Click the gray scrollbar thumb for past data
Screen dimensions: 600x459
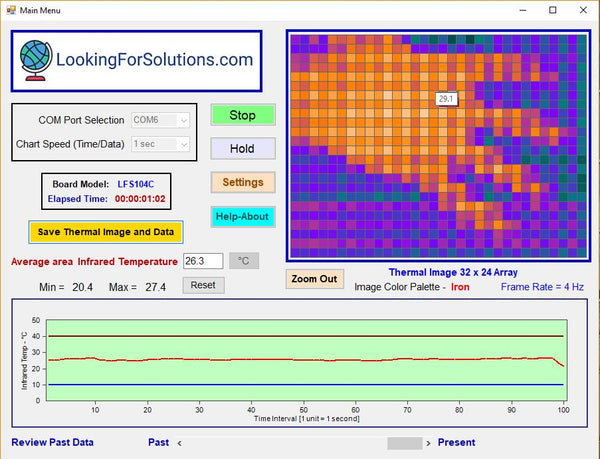point(404,443)
